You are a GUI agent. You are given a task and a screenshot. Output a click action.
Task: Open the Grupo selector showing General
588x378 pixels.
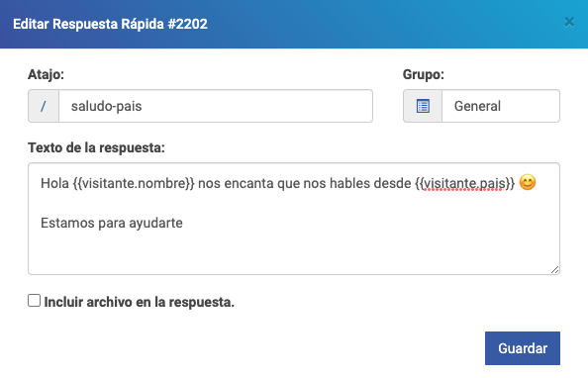(x=501, y=106)
